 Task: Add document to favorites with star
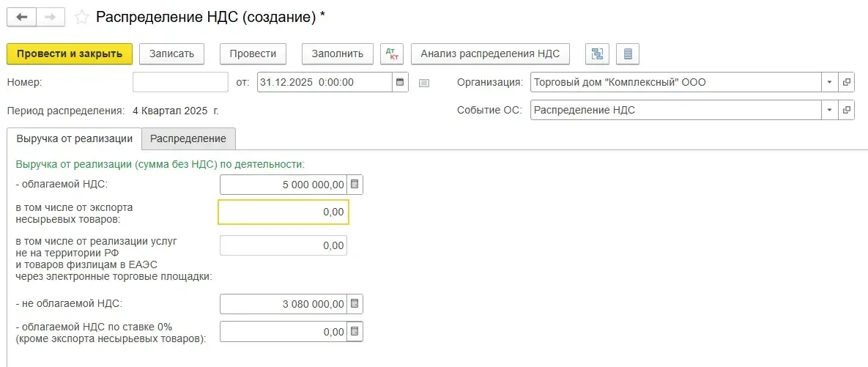83,17
